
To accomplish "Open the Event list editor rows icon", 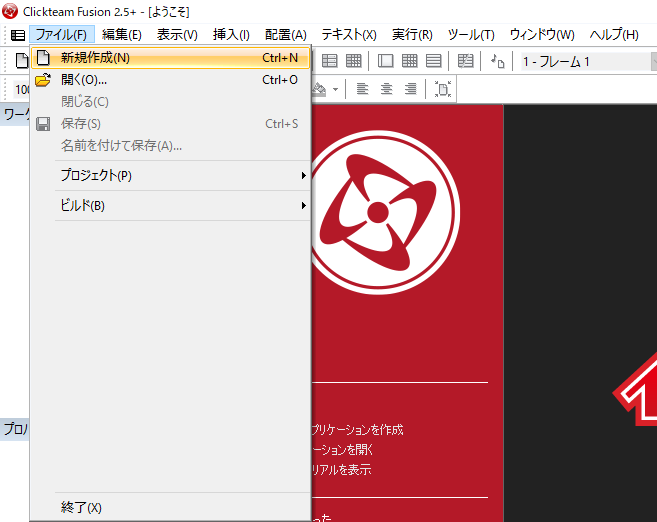I will pyautogui.click(x=433, y=61).
